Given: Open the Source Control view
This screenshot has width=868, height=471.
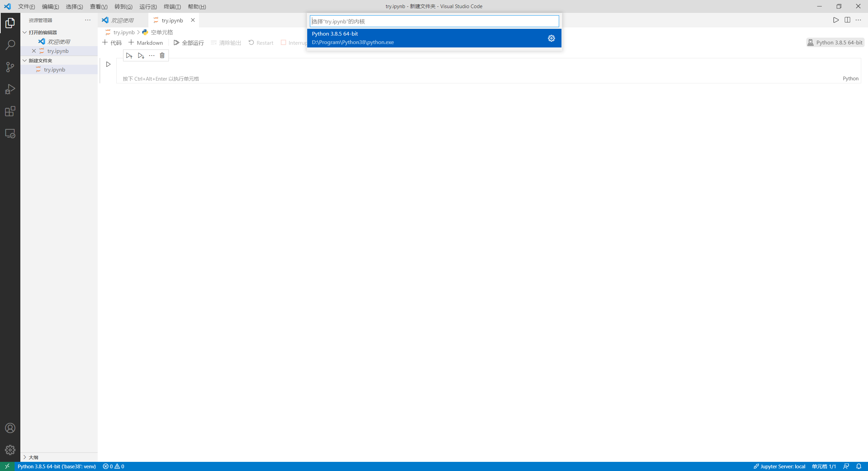Looking at the screenshot, I should (x=10, y=67).
